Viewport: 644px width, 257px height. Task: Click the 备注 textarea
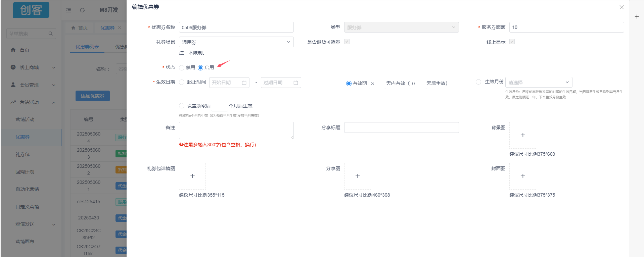click(236, 131)
